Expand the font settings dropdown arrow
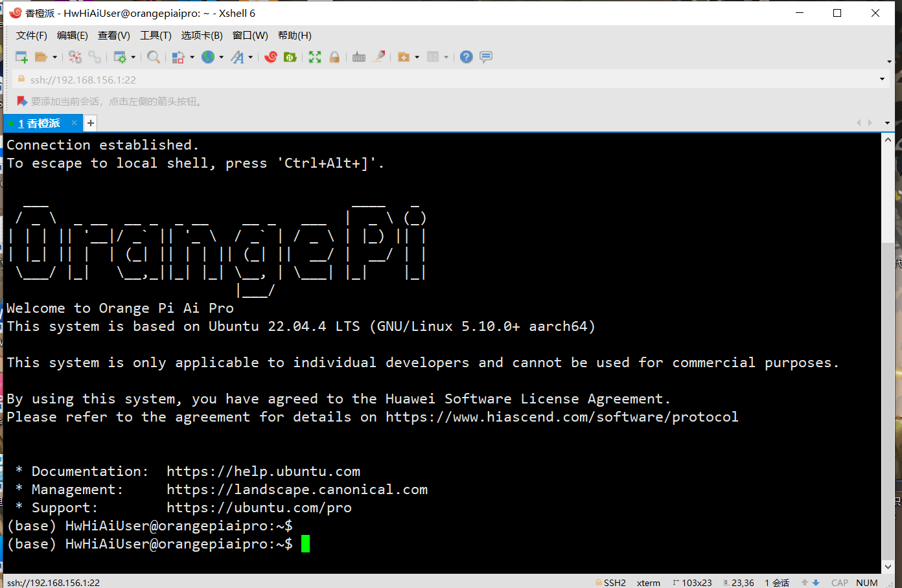This screenshot has height=588, width=902. 251,57
